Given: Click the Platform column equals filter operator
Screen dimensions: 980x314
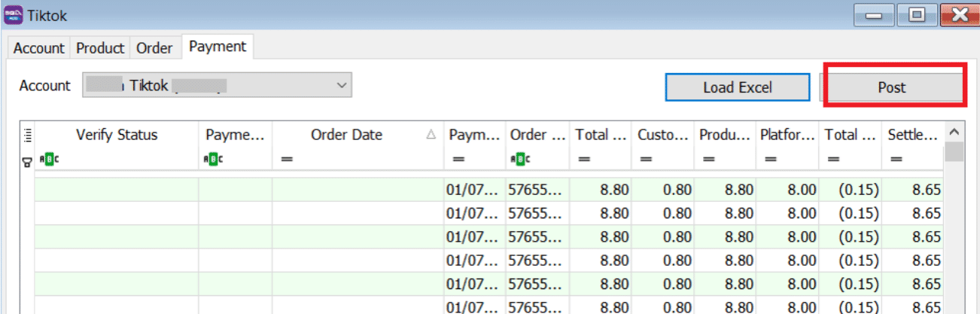Looking at the screenshot, I should click(x=771, y=159).
